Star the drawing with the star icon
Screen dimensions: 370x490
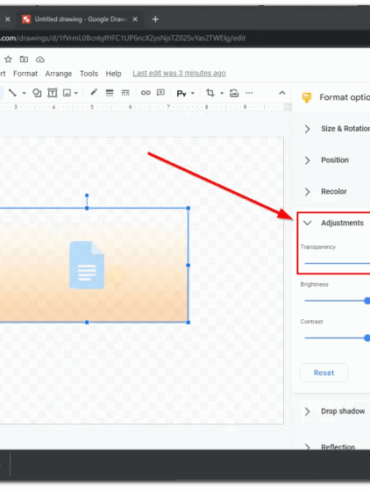[8, 59]
